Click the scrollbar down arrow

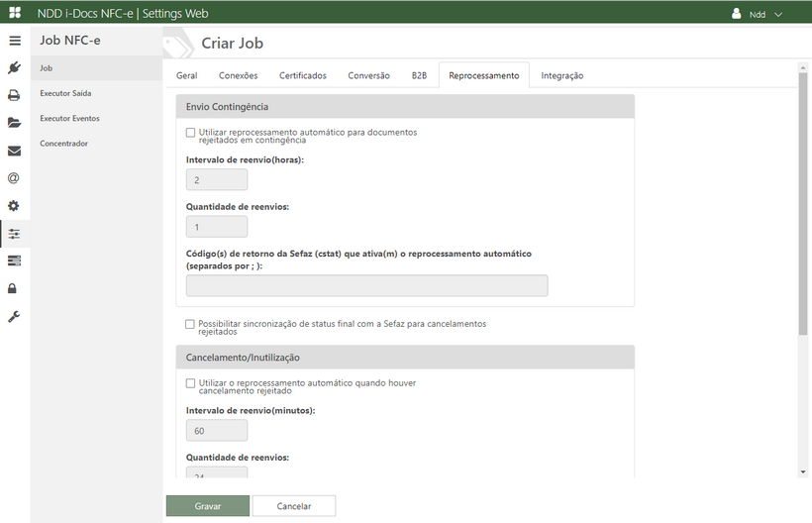pyautogui.click(x=803, y=471)
